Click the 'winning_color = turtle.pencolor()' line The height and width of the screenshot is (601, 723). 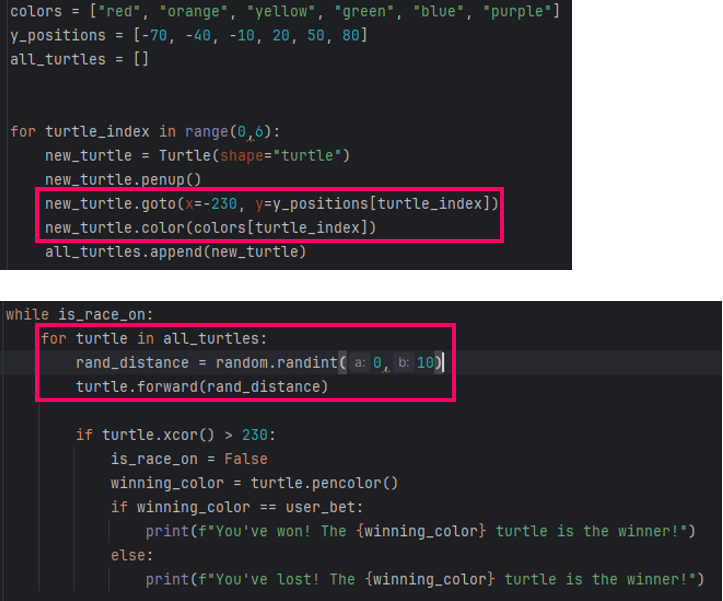254,483
